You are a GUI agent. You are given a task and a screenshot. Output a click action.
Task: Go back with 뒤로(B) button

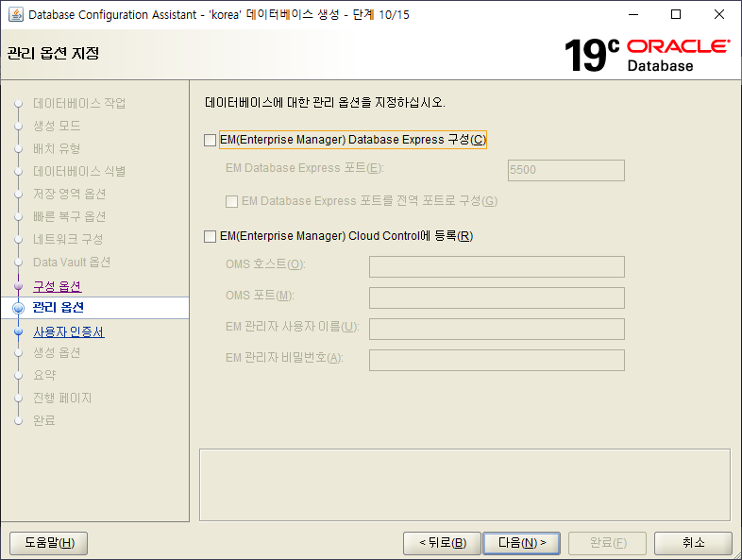click(x=442, y=542)
